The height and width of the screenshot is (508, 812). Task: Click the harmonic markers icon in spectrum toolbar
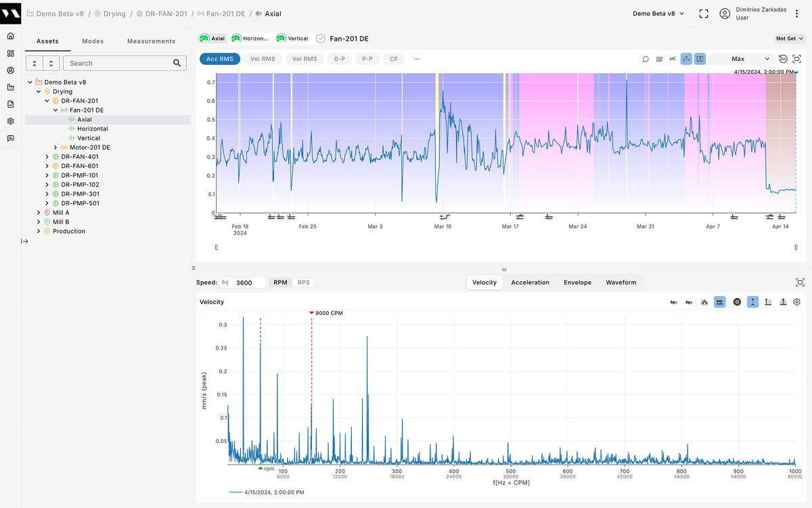768,302
